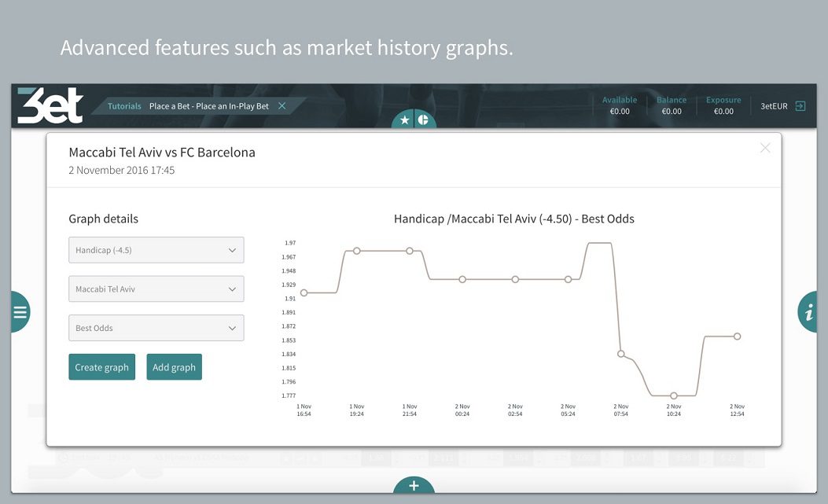Image resolution: width=828 pixels, height=504 pixels.
Task: Select the graph point at 2 Nov 12:54
Action: [737, 337]
